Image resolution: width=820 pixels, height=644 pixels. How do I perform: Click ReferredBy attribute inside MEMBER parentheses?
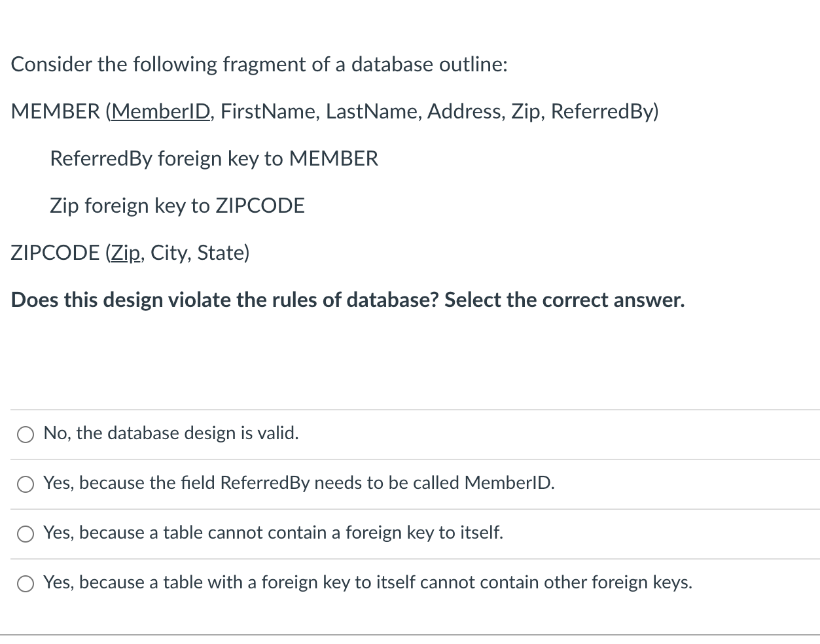coord(601,112)
